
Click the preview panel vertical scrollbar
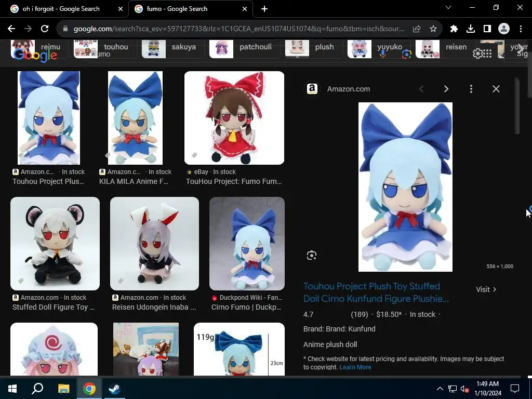517,106
